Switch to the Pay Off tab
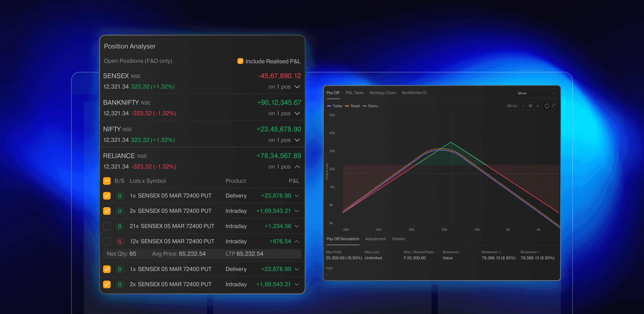This screenshot has width=644, height=314. coord(333,93)
